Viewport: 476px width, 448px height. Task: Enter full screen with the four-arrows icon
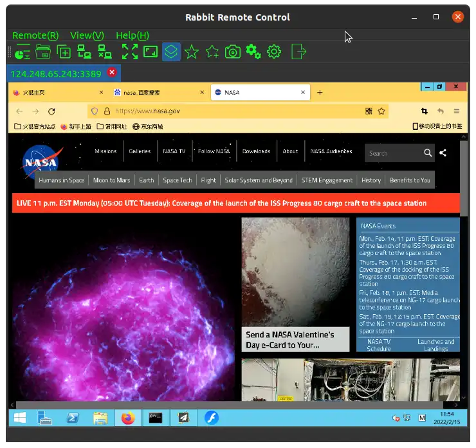click(x=130, y=51)
